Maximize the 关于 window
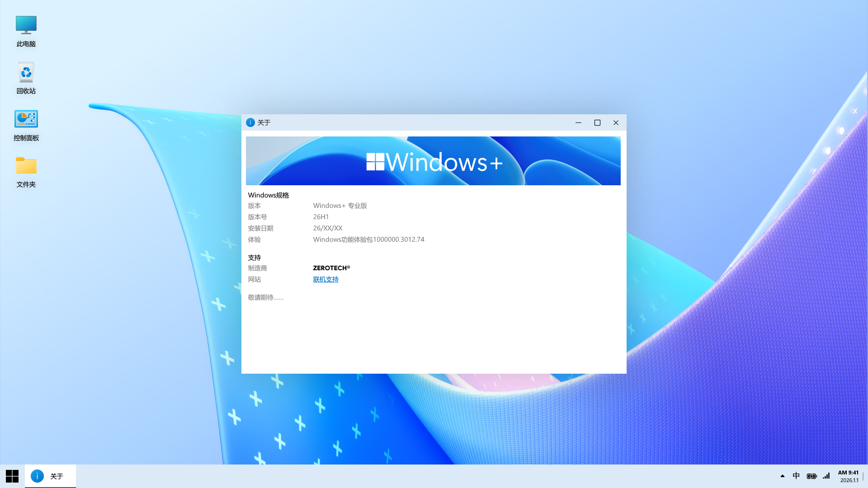This screenshot has width=868, height=488. click(x=597, y=122)
